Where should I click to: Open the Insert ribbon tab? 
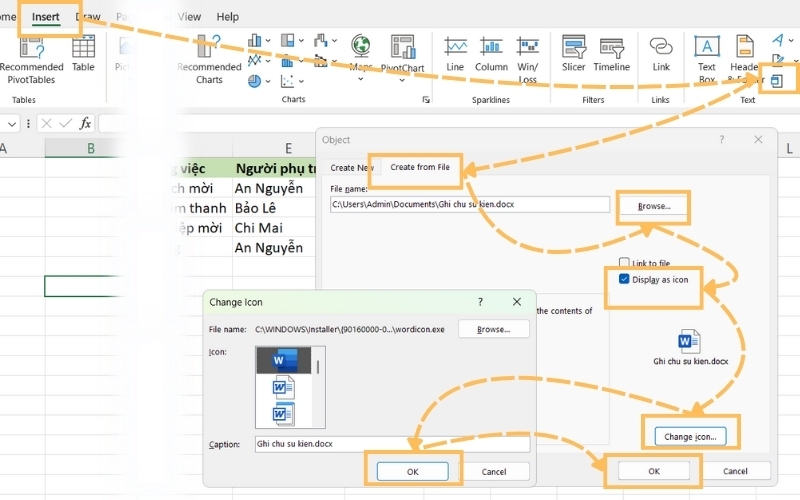click(x=45, y=17)
